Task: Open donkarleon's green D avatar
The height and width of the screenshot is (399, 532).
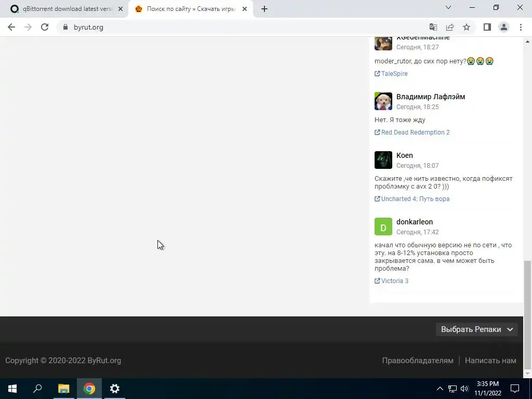Action: click(383, 227)
